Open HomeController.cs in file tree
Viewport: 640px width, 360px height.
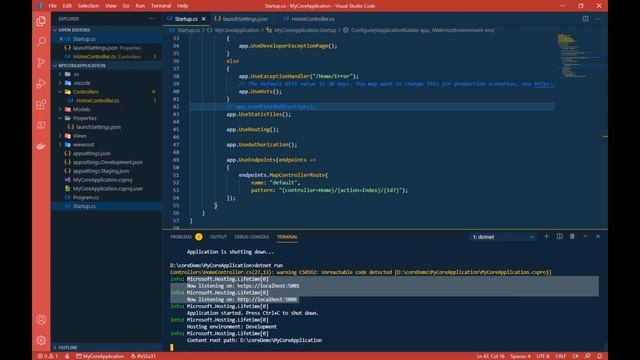[98, 100]
